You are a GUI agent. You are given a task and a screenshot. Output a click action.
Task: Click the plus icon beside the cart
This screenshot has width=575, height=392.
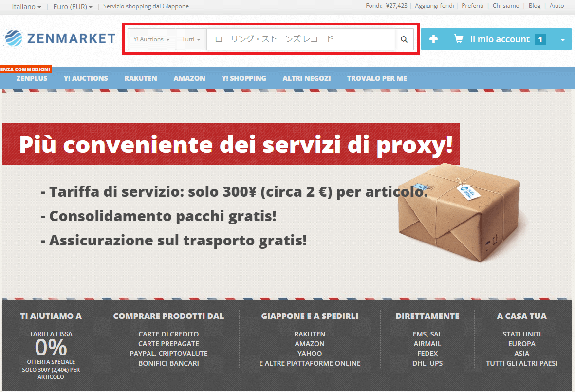click(x=433, y=39)
